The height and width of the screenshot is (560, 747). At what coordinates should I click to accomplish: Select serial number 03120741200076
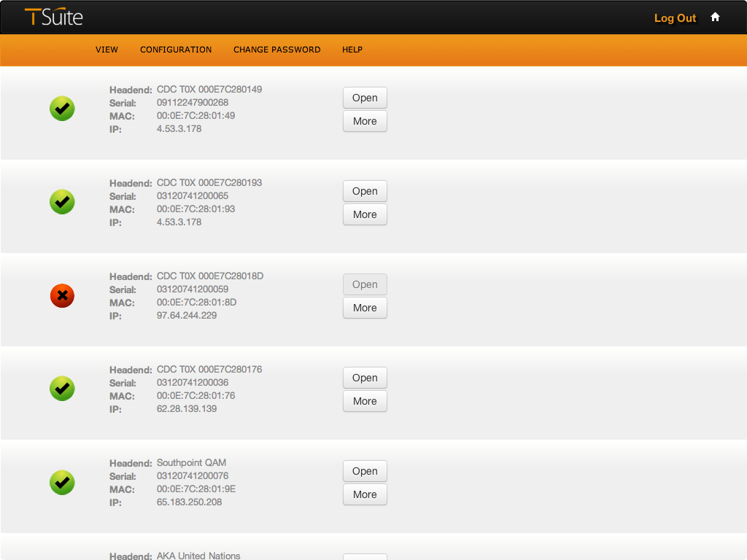[x=193, y=475]
